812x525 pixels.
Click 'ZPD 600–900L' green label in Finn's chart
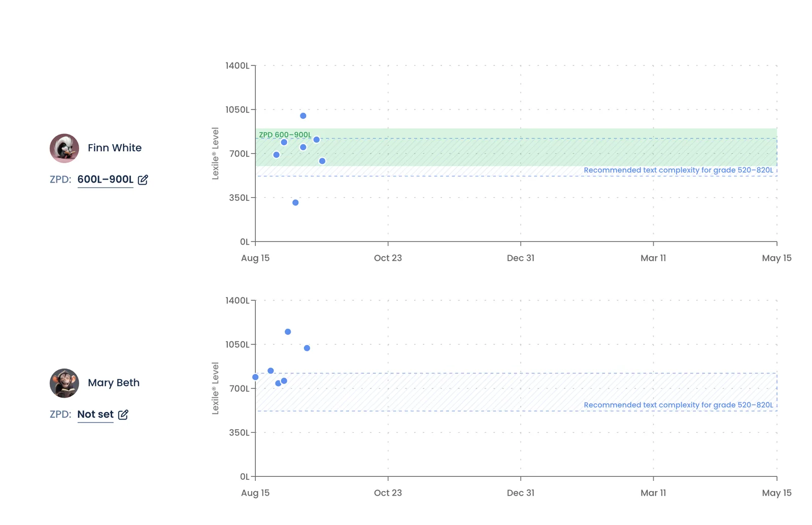click(285, 135)
